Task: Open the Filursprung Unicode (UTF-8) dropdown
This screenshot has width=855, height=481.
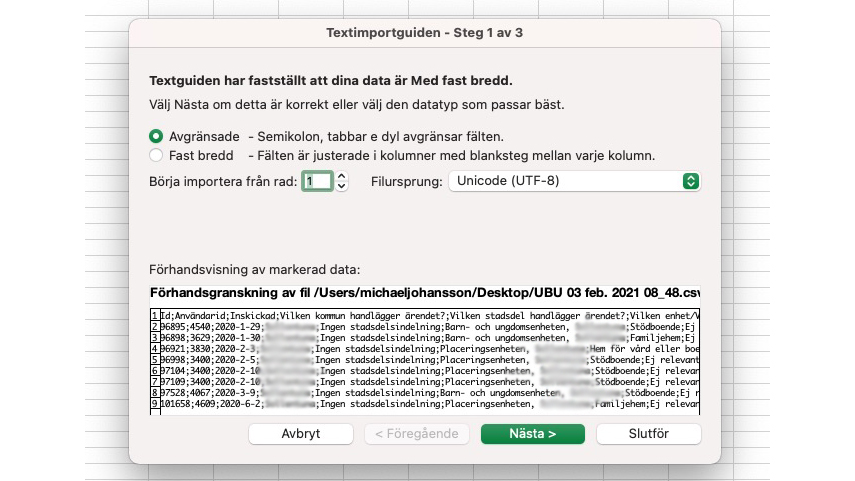Action: [x=574, y=181]
